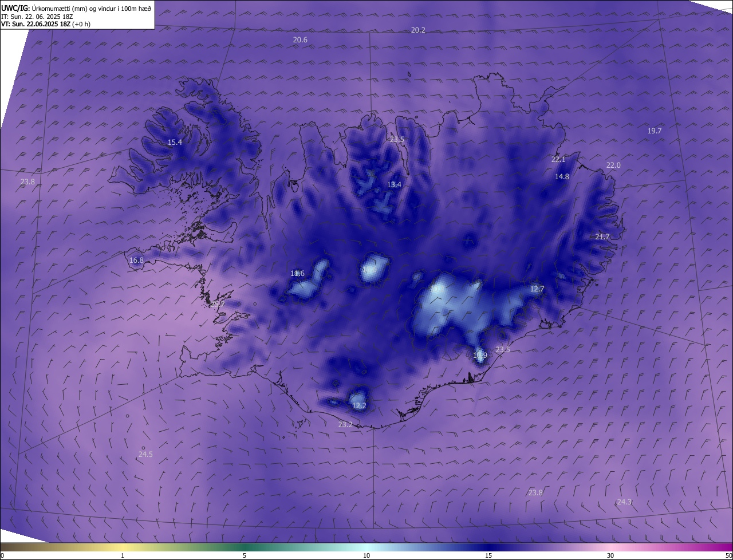Select the 12.7 value label

tap(537, 289)
